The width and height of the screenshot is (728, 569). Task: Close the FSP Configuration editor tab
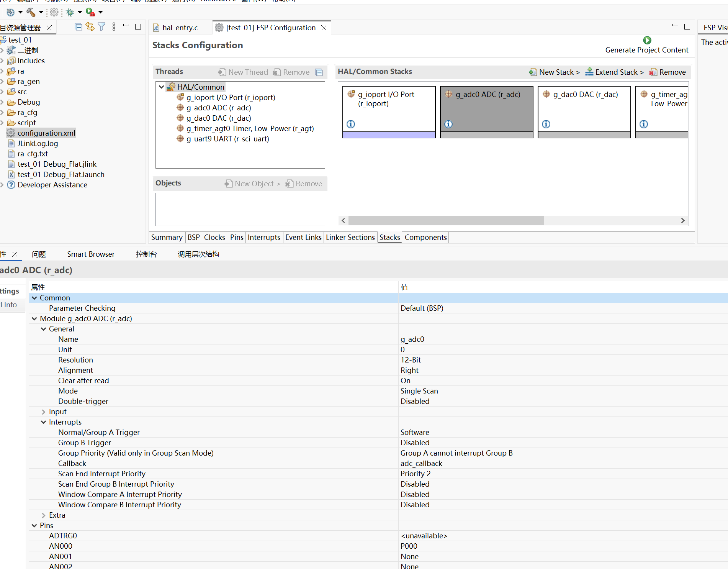324,28
